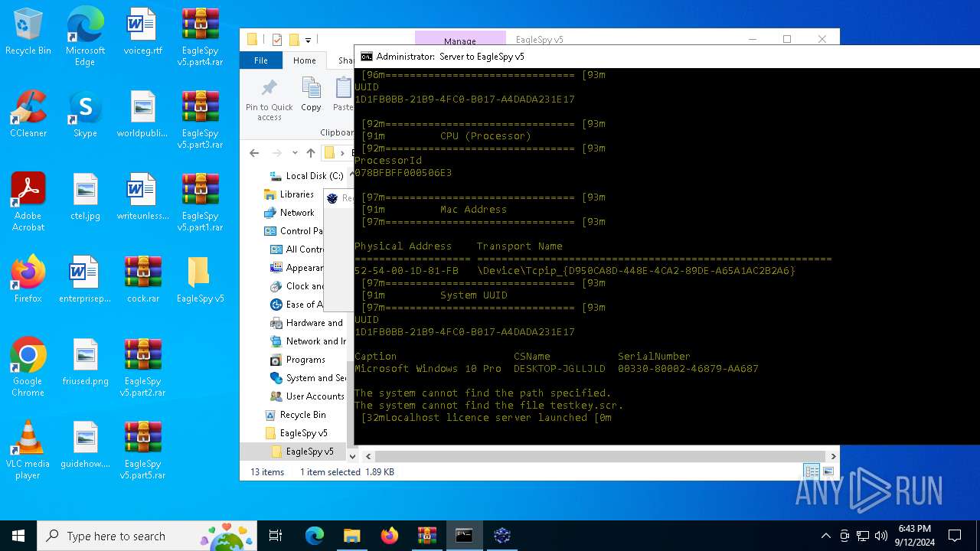Open the recent locations dropdown arrow
This screenshot has width=980, height=551.
point(296,153)
